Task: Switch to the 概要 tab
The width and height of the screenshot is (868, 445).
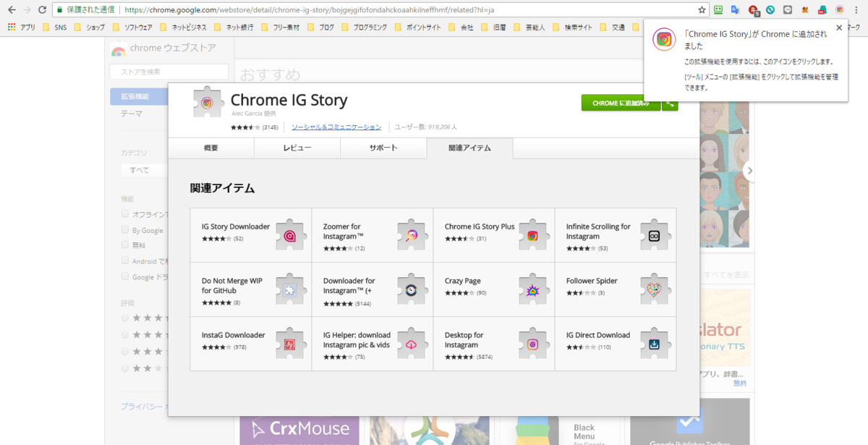Action: click(211, 148)
